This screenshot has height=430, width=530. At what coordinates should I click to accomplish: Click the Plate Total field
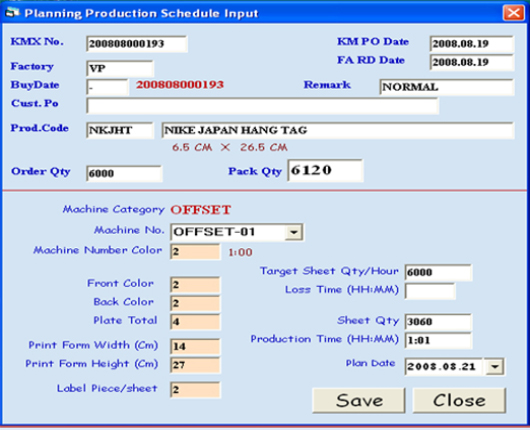(195, 322)
